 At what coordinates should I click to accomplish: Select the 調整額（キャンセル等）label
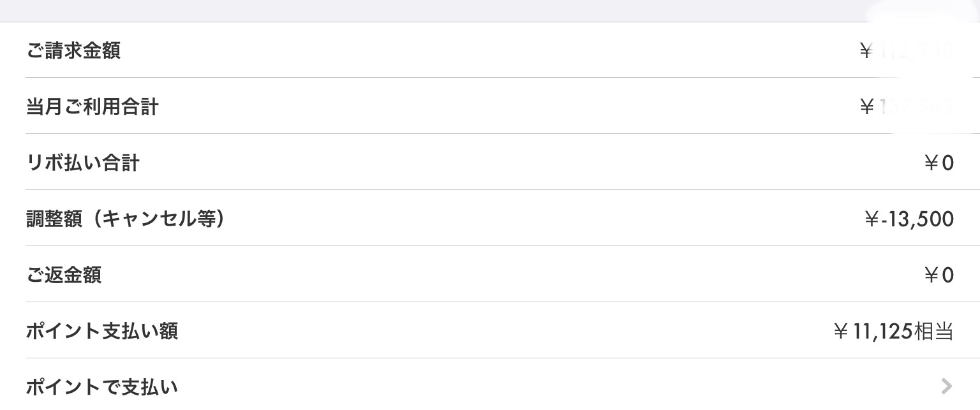click(x=125, y=219)
